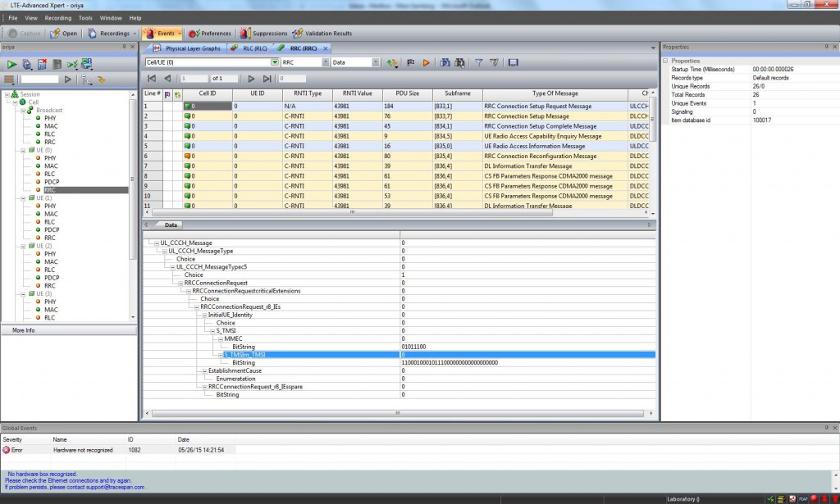
Task: Select PDCP under UE (0) in the tree
Action: (x=52, y=182)
